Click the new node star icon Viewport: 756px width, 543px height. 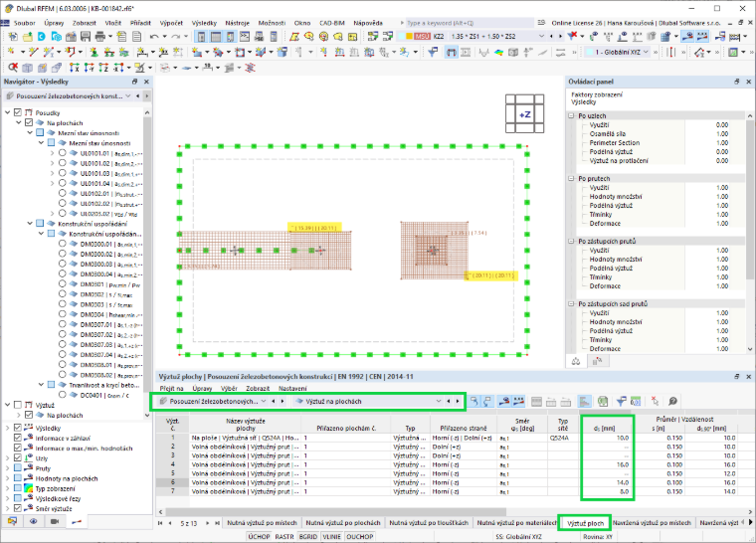[x=11, y=52]
